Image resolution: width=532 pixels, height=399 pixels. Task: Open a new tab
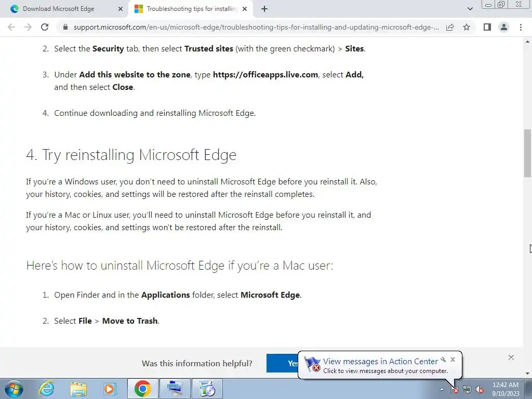click(x=264, y=9)
